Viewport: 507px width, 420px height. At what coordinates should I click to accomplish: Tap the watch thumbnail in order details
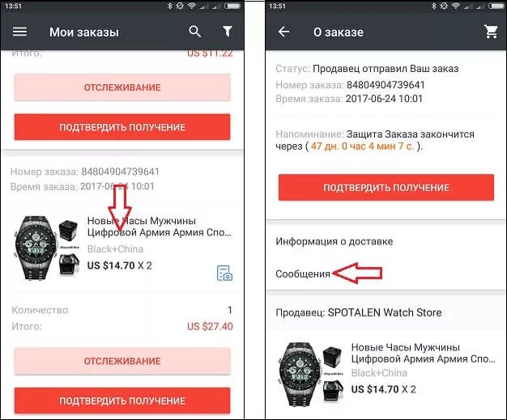coord(310,374)
